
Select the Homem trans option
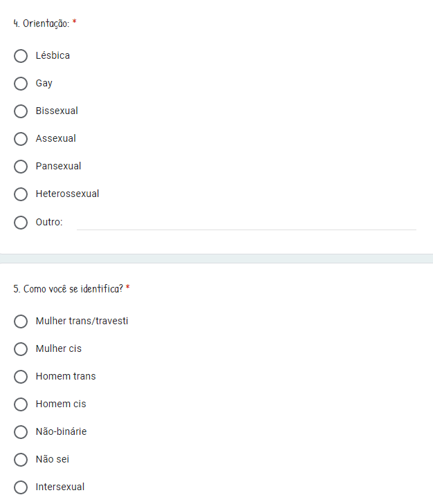(21, 376)
